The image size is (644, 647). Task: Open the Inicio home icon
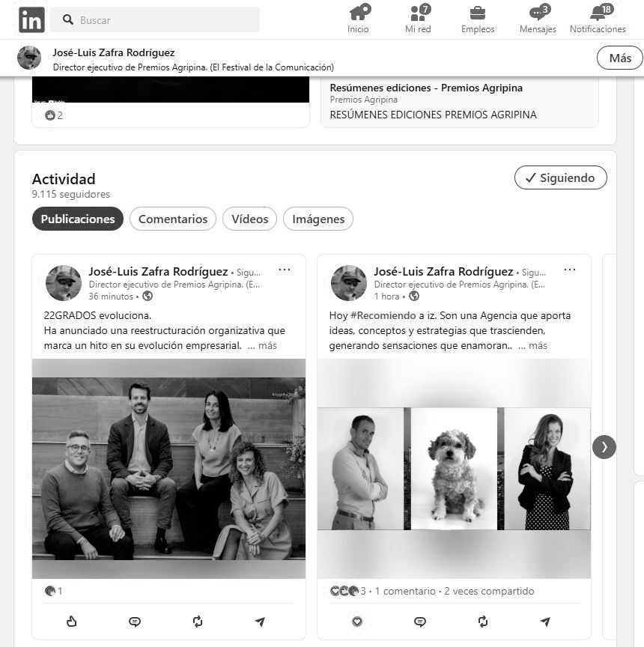click(x=358, y=13)
